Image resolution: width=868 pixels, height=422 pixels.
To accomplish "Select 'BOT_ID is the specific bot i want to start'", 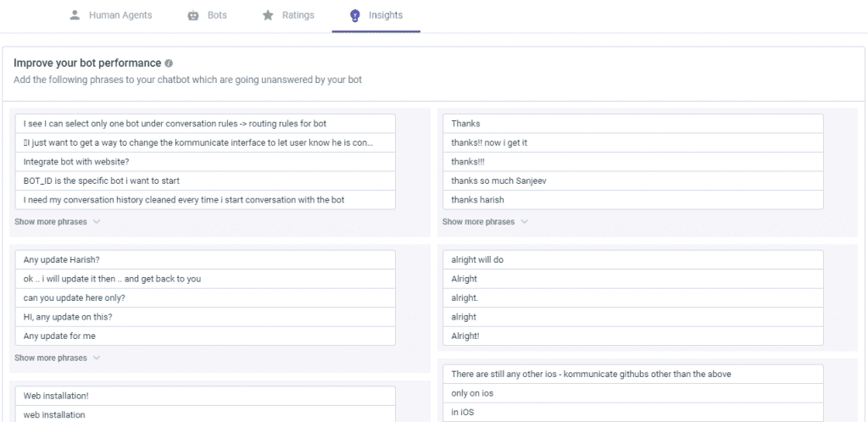I will point(205,180).
